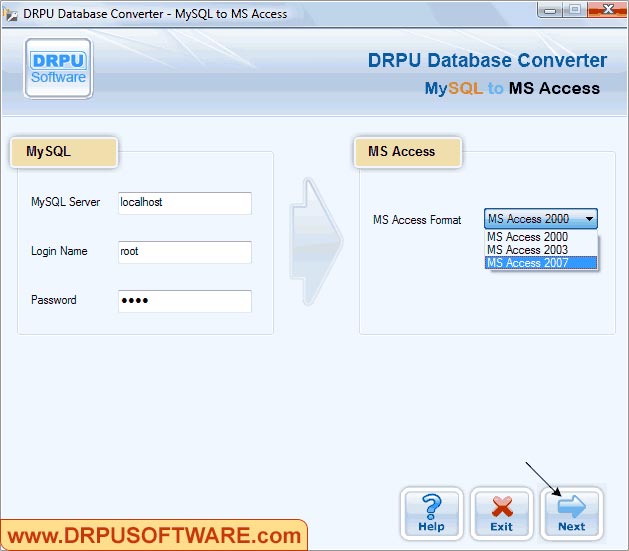Close the Database Converter window
This screenshot has height=551, width=629.
tap(608, 10)
